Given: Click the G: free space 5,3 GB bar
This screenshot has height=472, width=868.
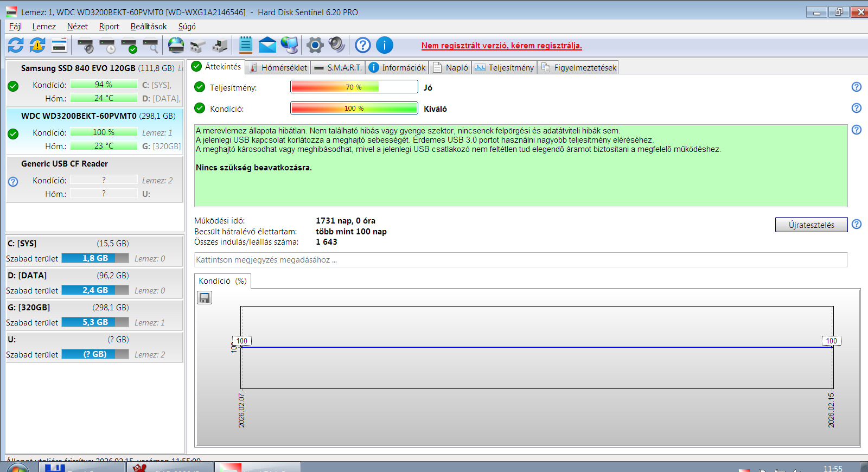Looking at the screenshot, I should pos(95,322).
